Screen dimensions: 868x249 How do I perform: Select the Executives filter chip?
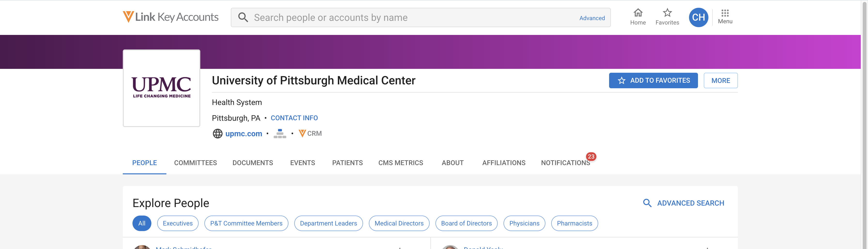click(x=178, y=223)
